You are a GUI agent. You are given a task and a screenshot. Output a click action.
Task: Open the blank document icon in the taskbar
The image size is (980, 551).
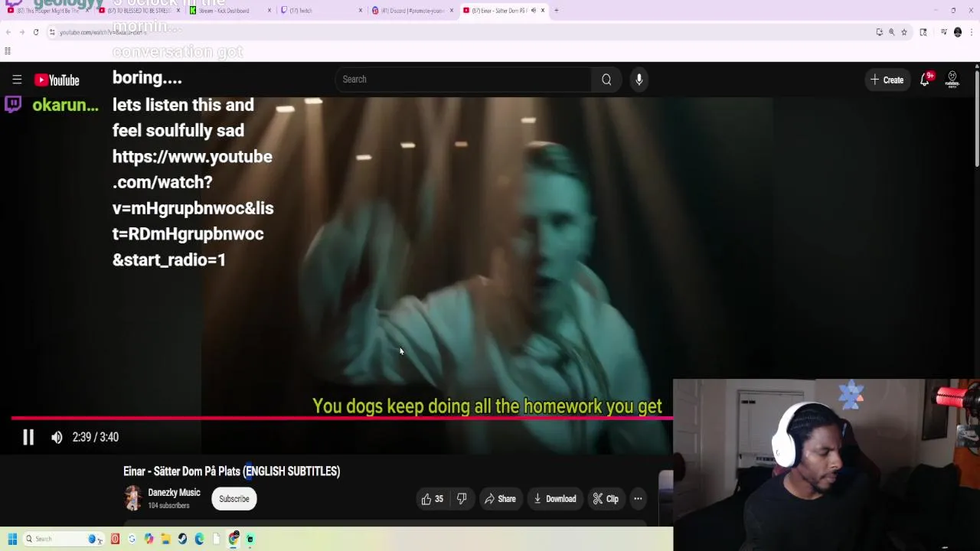(x=217, y=539)
